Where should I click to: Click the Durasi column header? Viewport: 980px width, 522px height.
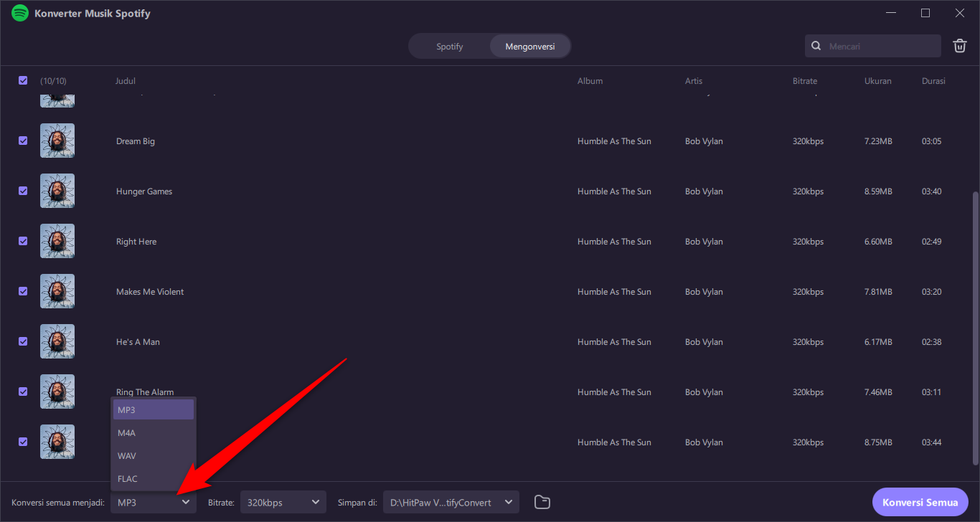point(933,81)
